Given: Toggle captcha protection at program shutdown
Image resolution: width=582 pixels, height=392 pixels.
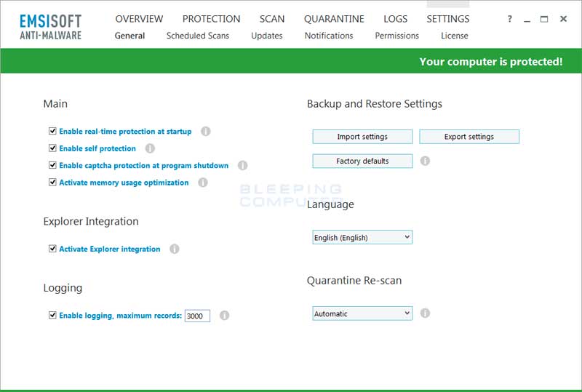Looking at the screenshot, I should [x=52, y=165].
